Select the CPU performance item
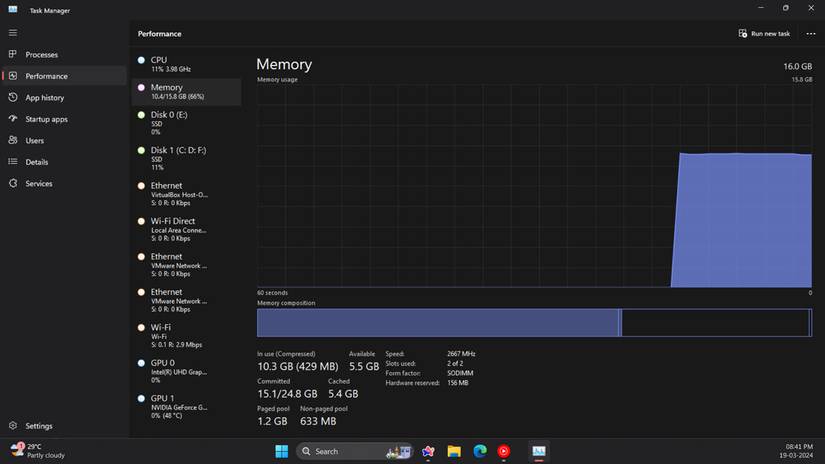This screenshot has width=825, height=464. [186, 64]
